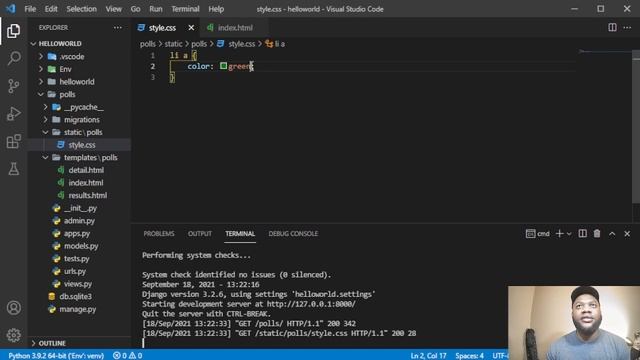Open the Explorer view in activity bar

pyautogui.click(x=13, y=31)
